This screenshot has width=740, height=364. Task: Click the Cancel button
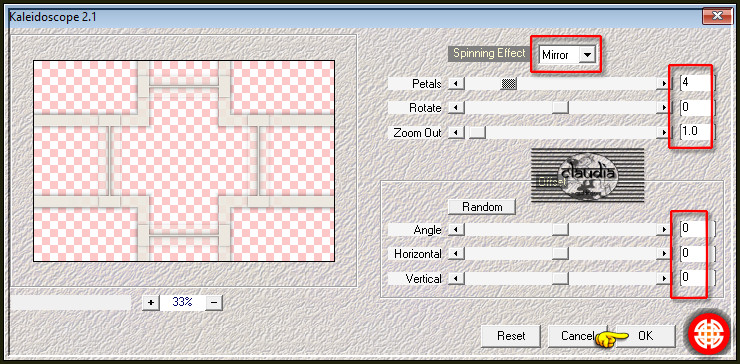pos(578,336)
